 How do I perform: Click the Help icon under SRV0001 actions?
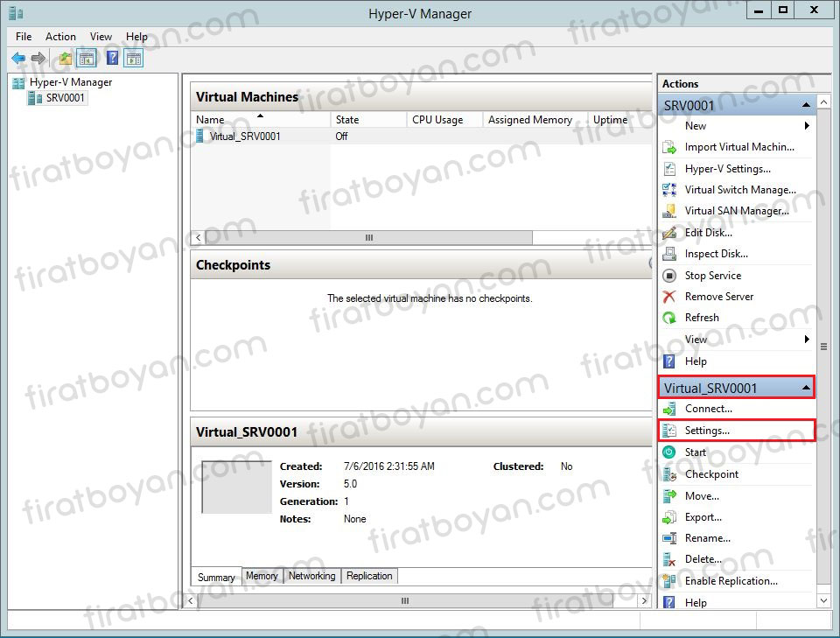click(669, 361)
